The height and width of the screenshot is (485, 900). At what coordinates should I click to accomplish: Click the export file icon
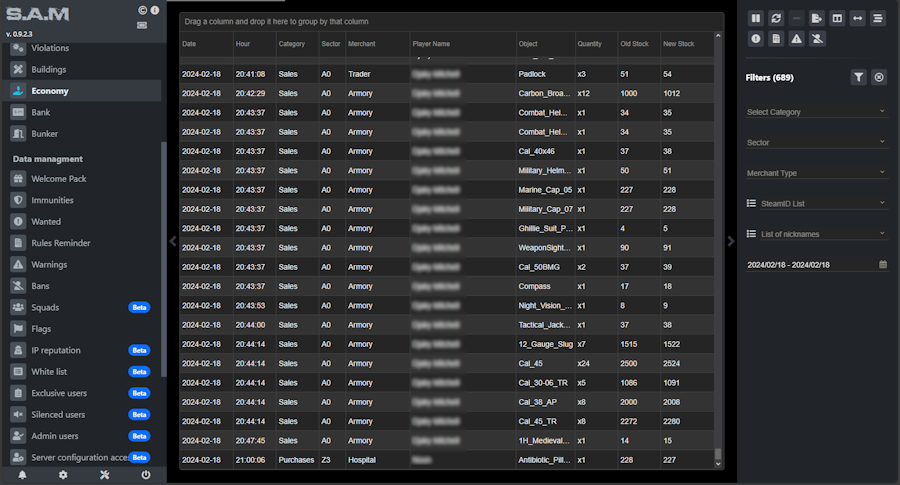tap(817, 18)
